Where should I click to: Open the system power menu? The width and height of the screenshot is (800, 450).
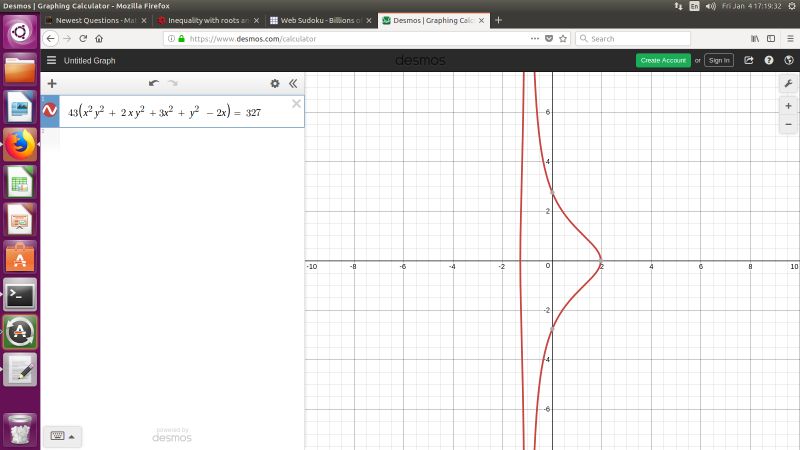tap(792, 6)
